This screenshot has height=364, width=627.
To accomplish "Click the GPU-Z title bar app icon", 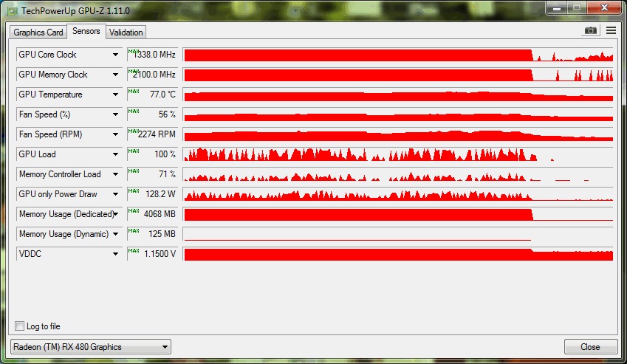I will (13, 11).
